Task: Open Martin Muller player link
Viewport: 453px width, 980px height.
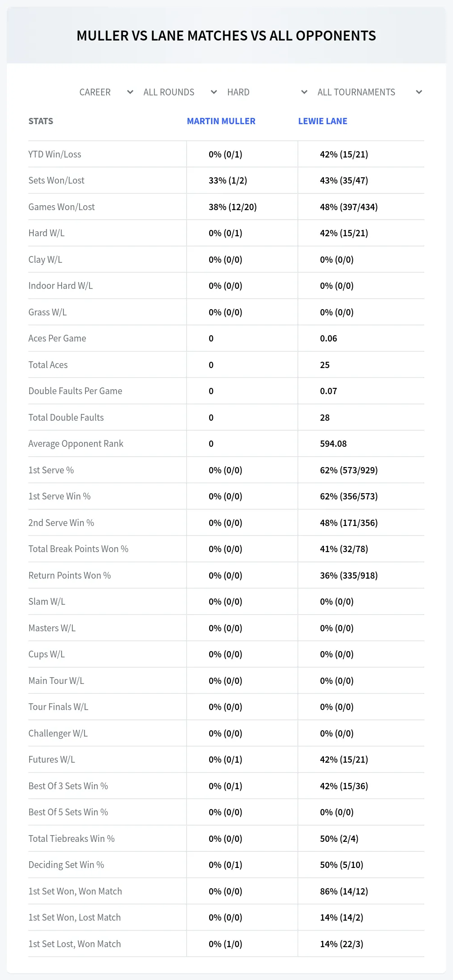Action: (x=221, y=121)
